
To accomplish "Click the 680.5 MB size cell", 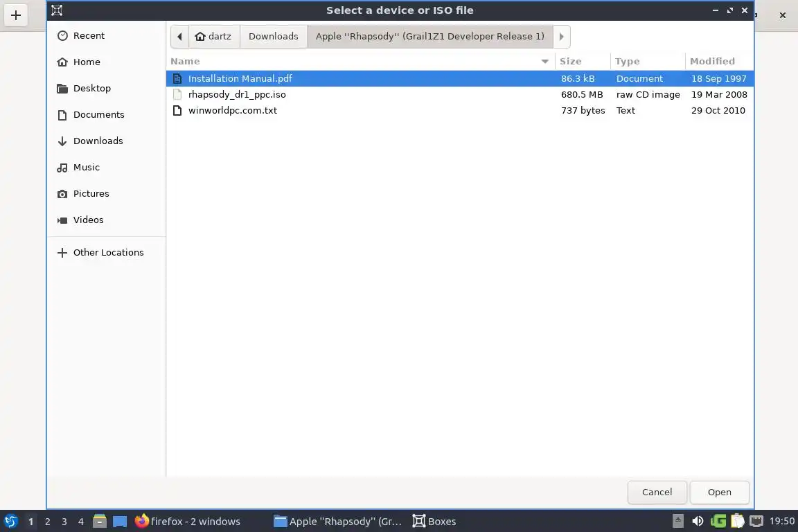I will point(582,95).
